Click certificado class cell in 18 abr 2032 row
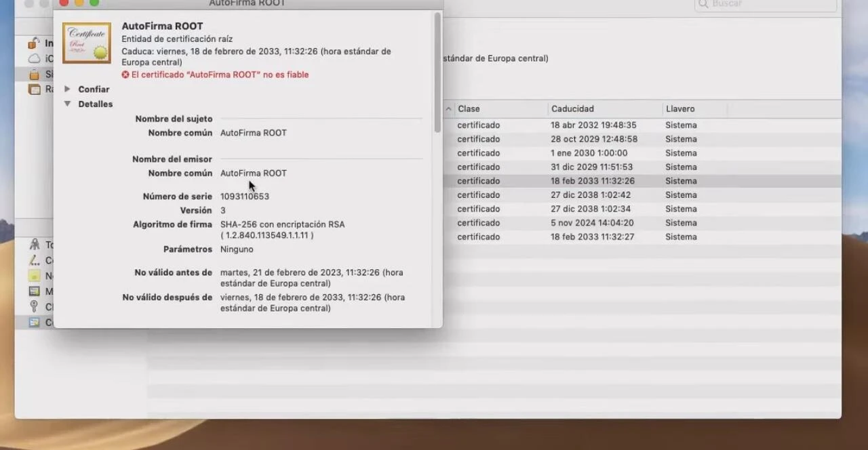Screen dimensions: 868x450 [479, 125]
